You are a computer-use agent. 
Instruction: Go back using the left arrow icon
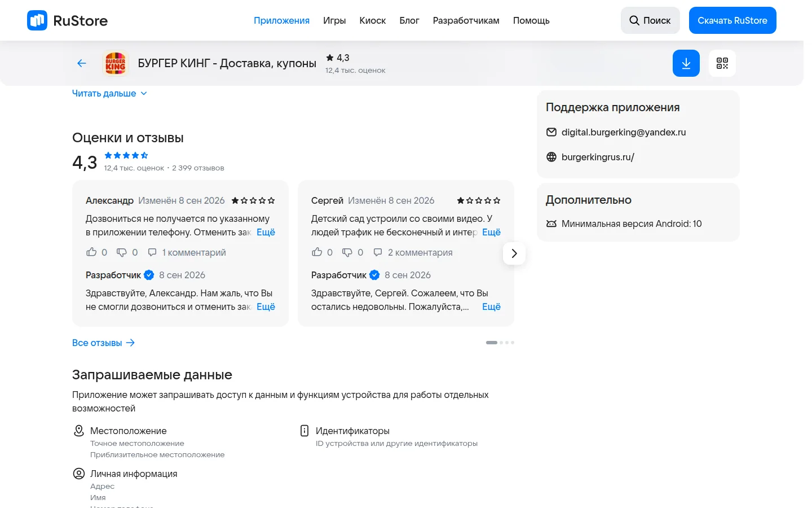pyautogui.click(x=82, y=63)
